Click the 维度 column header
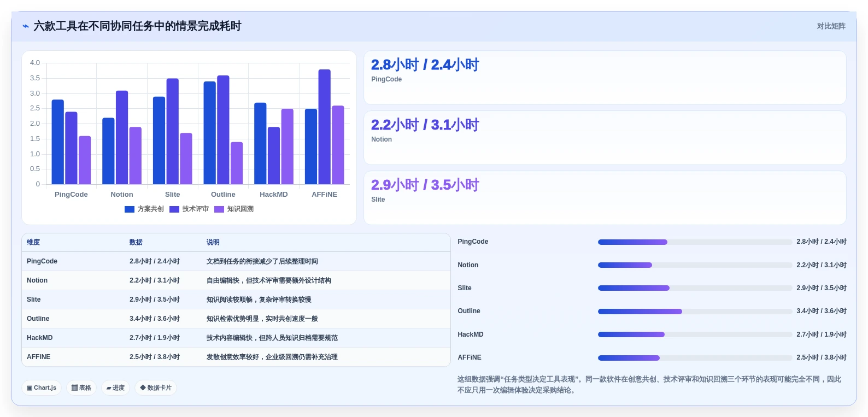 pos(33,243)
